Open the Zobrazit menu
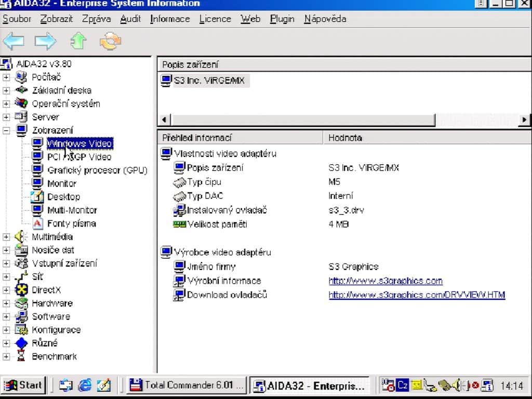Viewport: 532px width, 399px height. pyautogui.click(x=56, y=19)
